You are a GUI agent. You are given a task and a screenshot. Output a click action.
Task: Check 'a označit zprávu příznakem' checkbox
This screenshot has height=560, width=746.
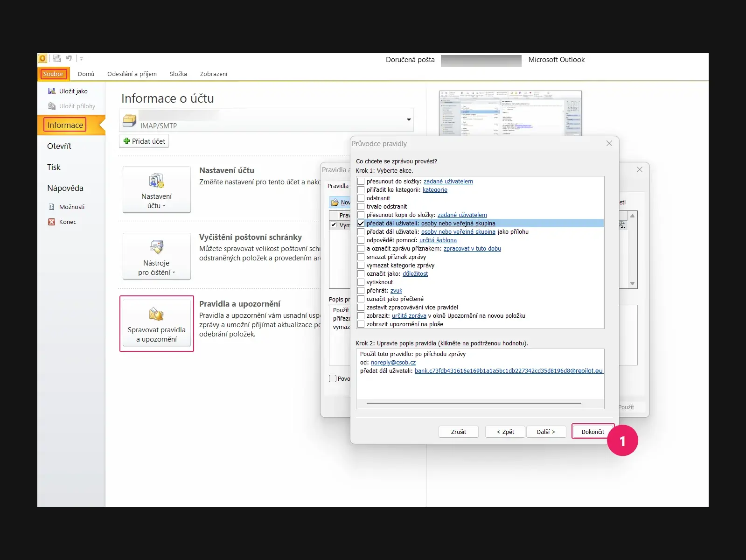(361, 248)
